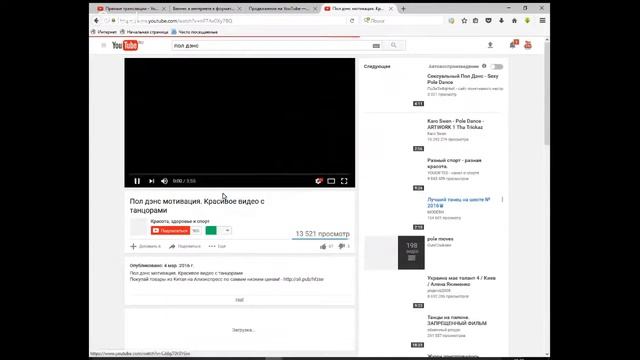Enter fullscreen video mode
Image resolution: width=640 pixels, height=360 pixels.
pyautogui.click(x=344, y=181)
